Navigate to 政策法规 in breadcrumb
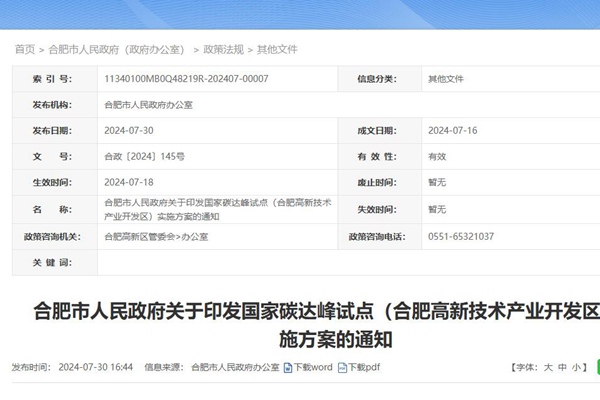This screenshot has height=400, width=600. pos(222,49)
